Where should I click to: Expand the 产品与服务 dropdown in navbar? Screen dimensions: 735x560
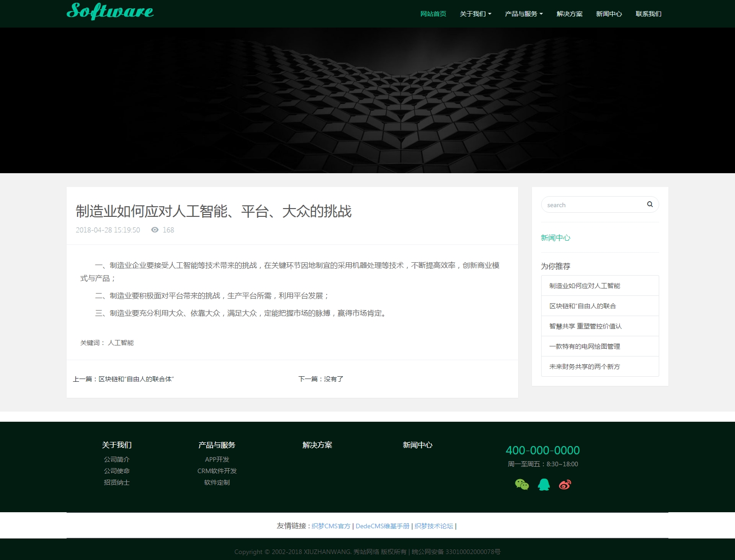[524, 14]
